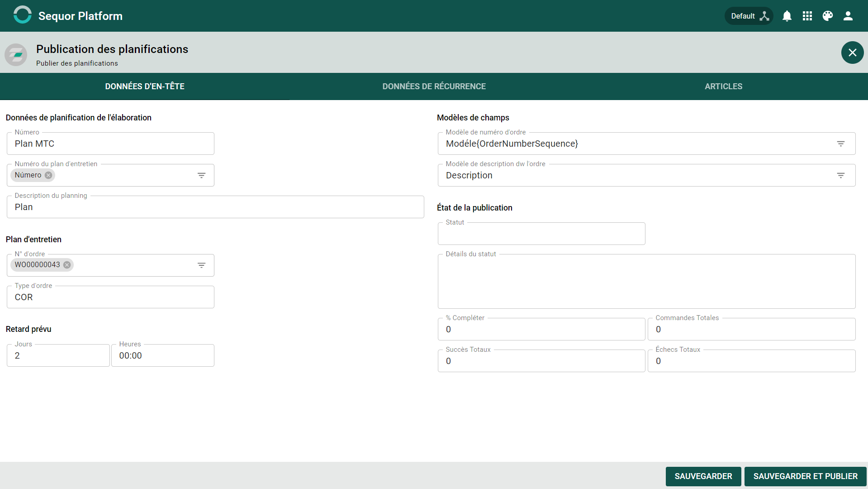This screenshot has height=489, width=868.
Task: Open the user account icon
Action: click(848, 16)
